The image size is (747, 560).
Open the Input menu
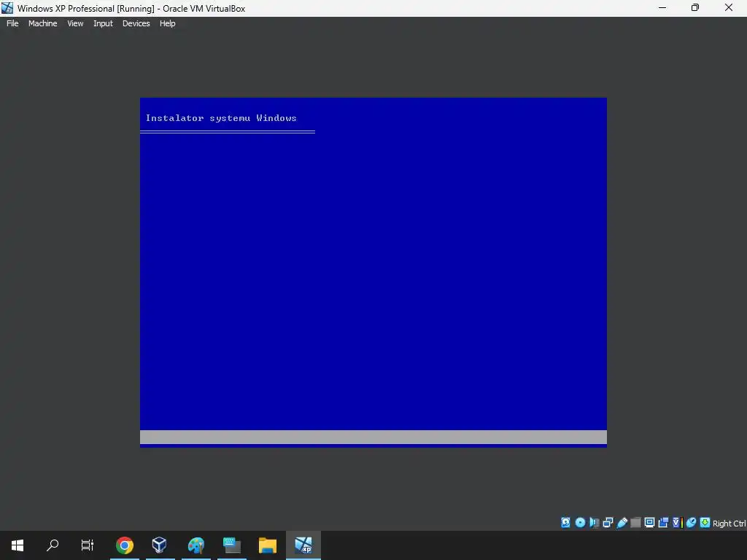[103, 23]
